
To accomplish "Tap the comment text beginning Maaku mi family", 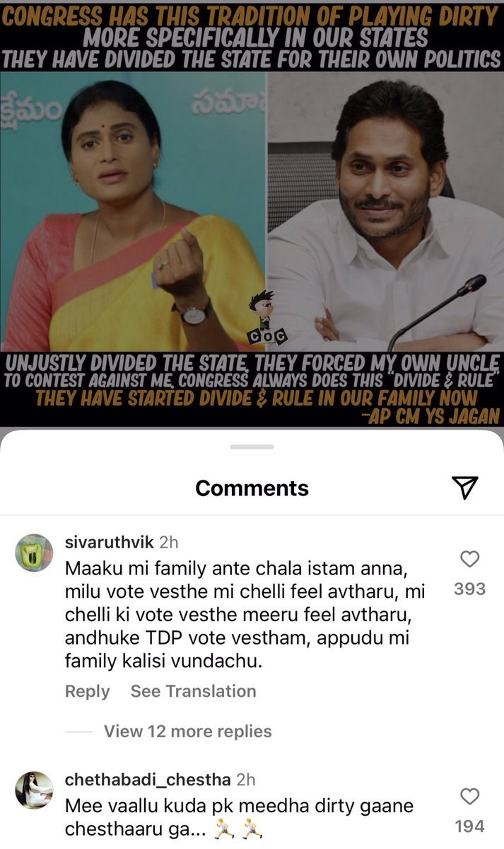I will (237, 616).
